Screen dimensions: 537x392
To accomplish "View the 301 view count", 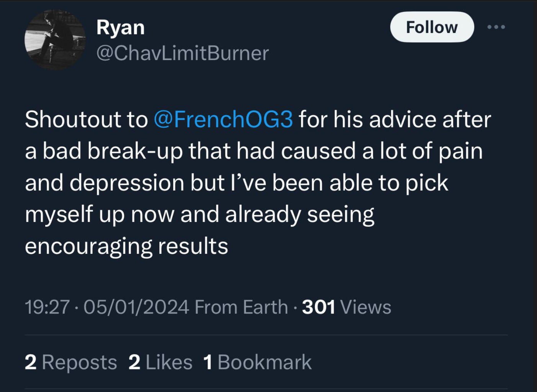I will tap(318, 307).
